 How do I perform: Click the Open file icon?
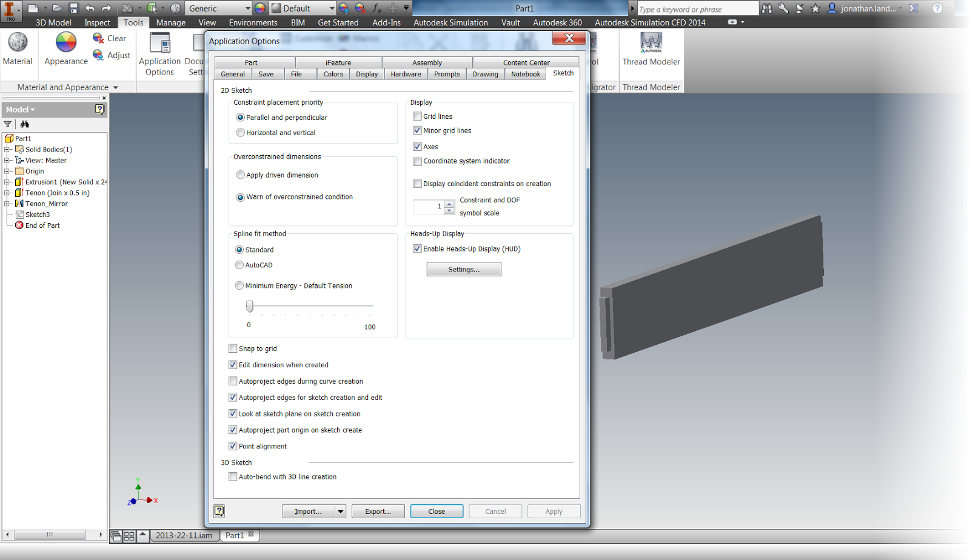57,8
